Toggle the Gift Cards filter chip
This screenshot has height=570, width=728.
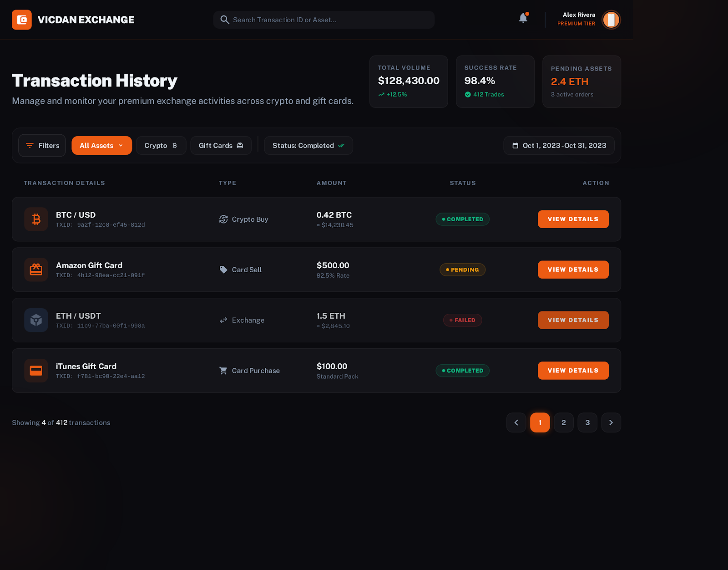tap(221, 146)
